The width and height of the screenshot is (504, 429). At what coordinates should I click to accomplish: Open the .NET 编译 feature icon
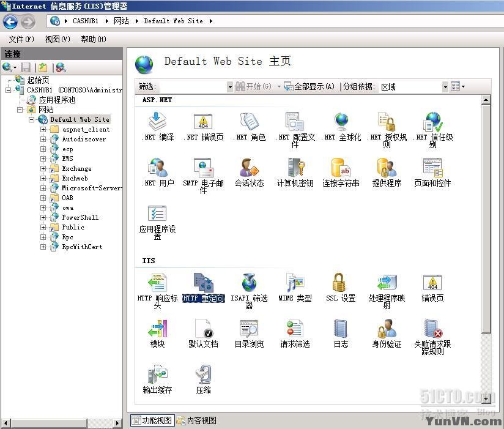[x=158, y=127]
